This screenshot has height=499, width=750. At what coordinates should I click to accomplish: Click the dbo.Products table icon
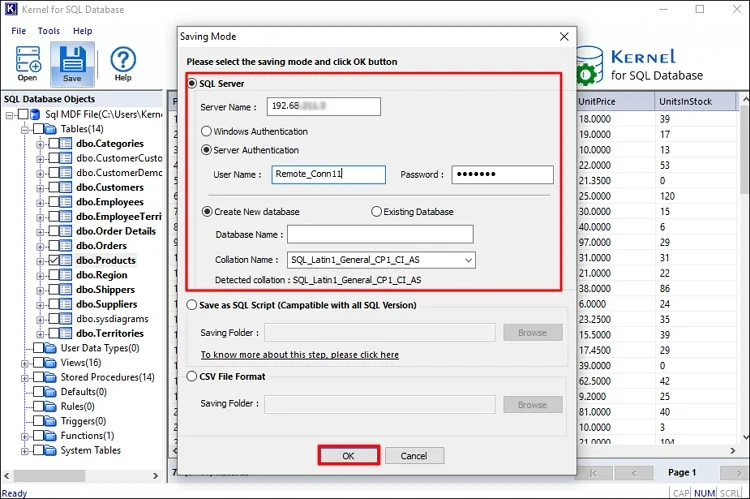pos(66,260)
